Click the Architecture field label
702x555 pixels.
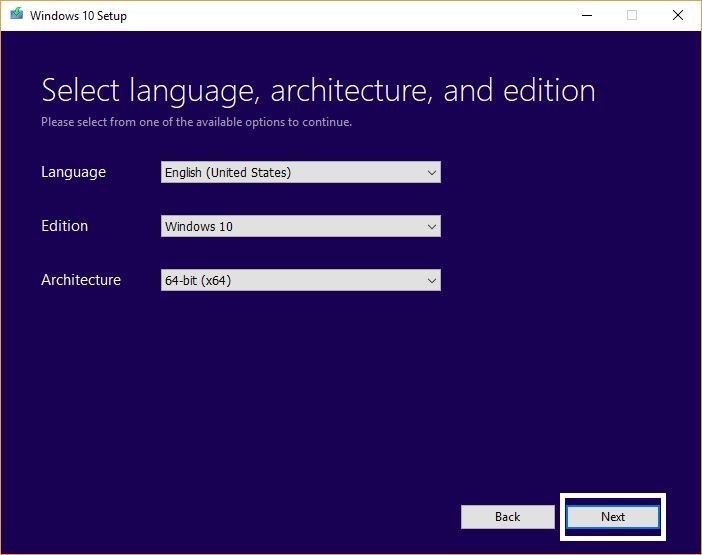(81, 280)
